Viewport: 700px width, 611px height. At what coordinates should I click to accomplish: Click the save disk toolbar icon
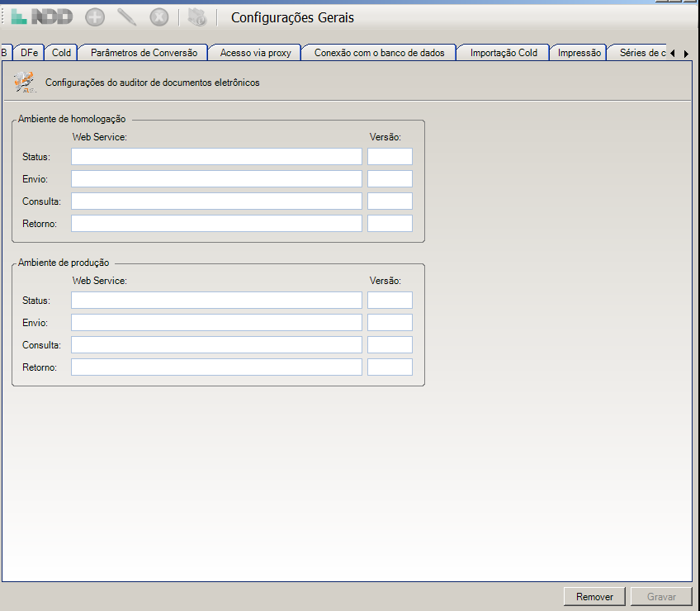pos(196,17)
